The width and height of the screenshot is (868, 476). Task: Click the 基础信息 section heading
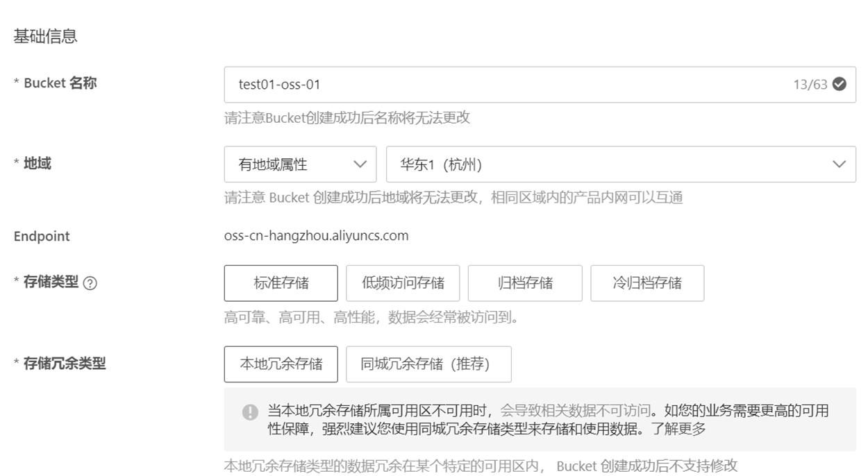pyautogui.click(x=46, y=37)
